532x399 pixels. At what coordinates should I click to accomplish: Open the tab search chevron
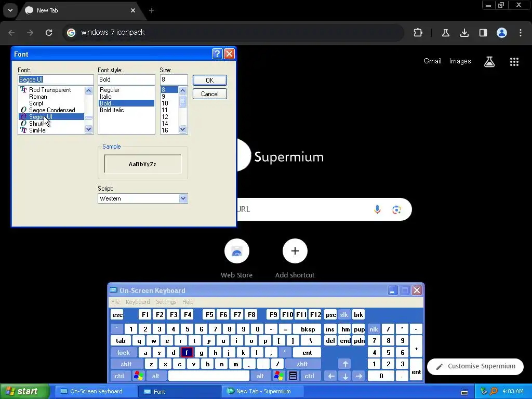[x=10, y=10]
